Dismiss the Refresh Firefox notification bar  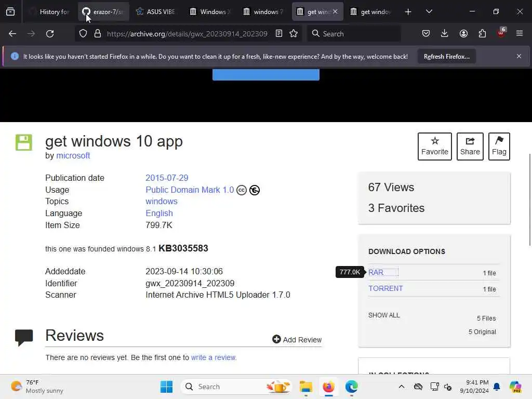click(x=519, y=56)
